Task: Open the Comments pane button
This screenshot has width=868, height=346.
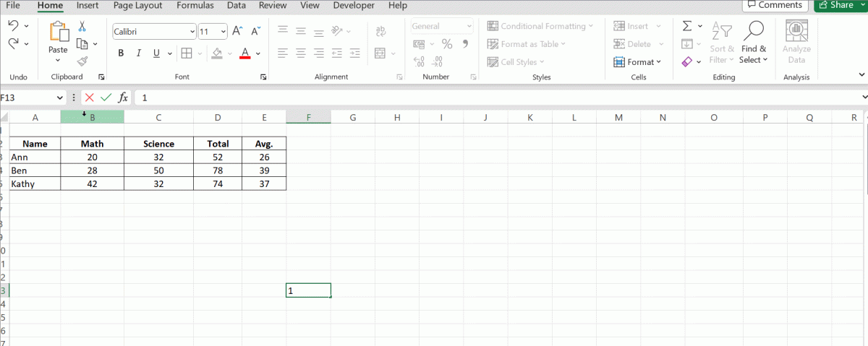Action: coord(775,6)
